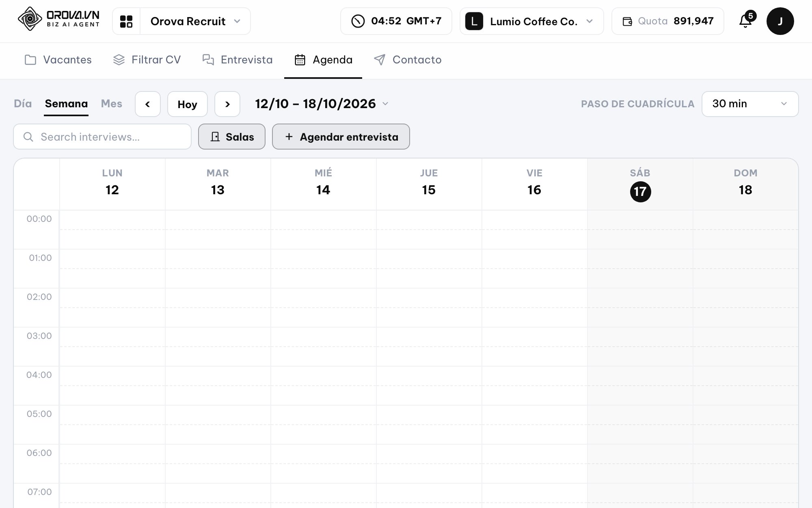
Task: Go to previous week arrow
Action: [148, 104]
